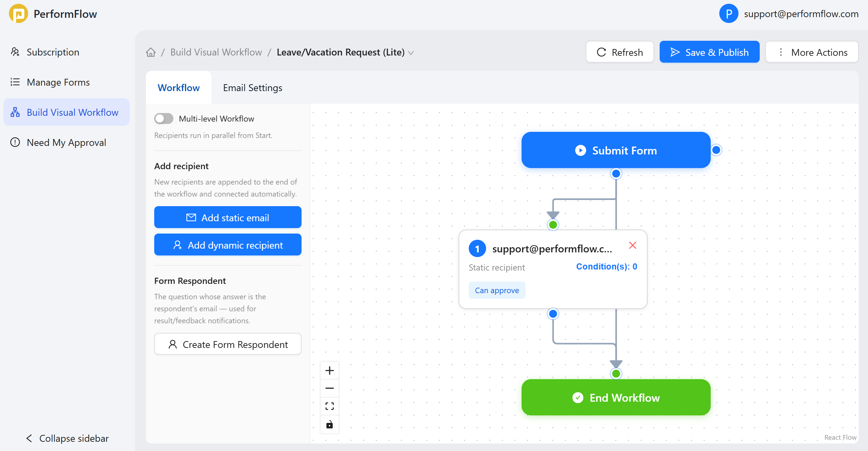
Task: Click the Refresh button
Action: (x=620, y=52)
